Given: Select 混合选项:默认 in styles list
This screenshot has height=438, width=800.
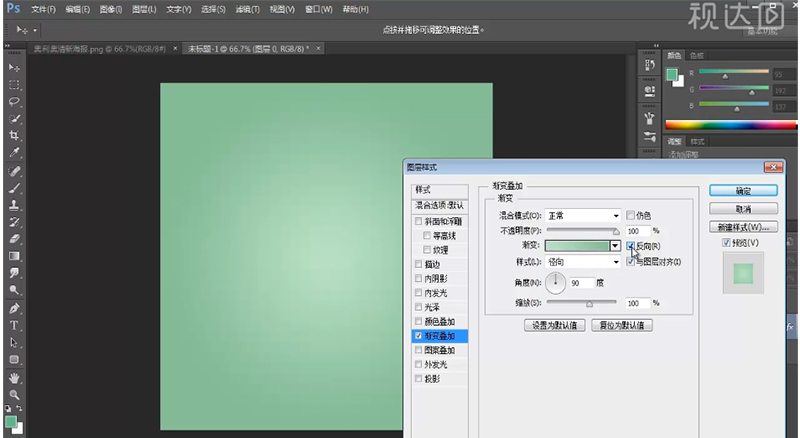Looking at the screenshot, I should click(439, 205).
